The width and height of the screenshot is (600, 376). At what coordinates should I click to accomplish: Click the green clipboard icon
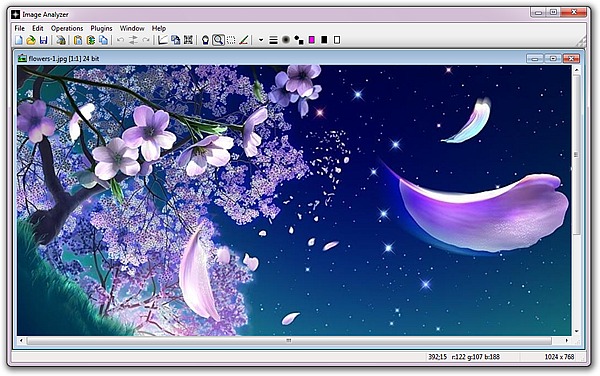91,40
